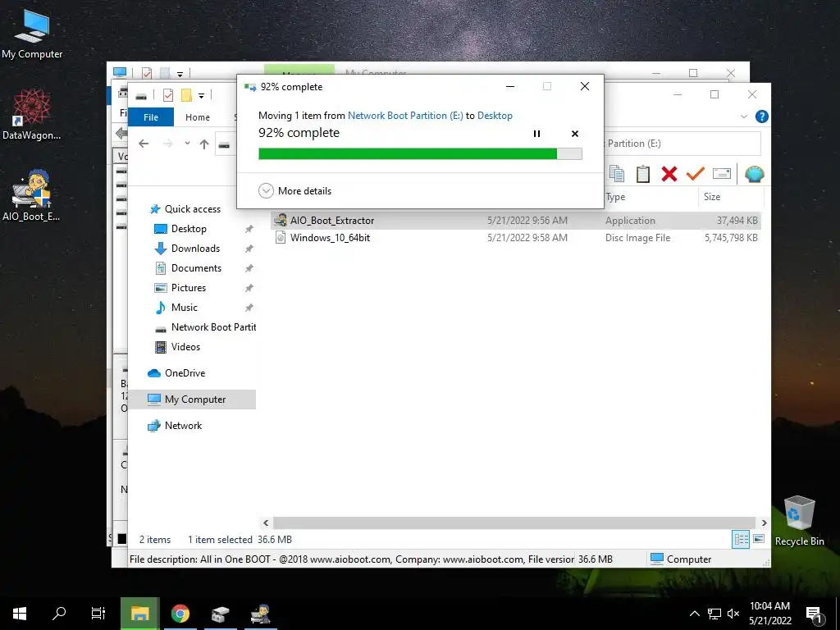Click the Copy toolbar icon
The width and height of the screenshot is (840, 630).
(x=617, y=174)
